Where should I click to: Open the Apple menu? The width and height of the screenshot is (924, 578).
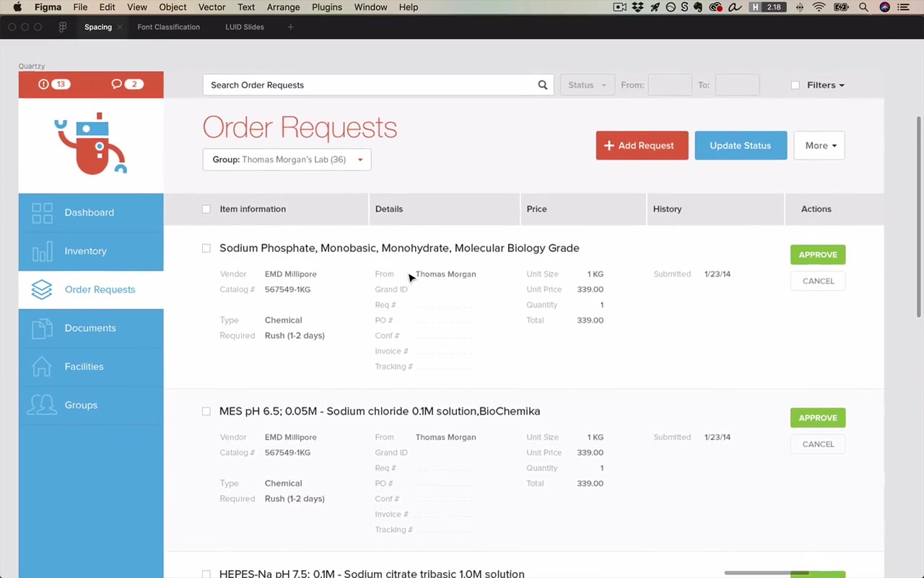coord(18,7)
